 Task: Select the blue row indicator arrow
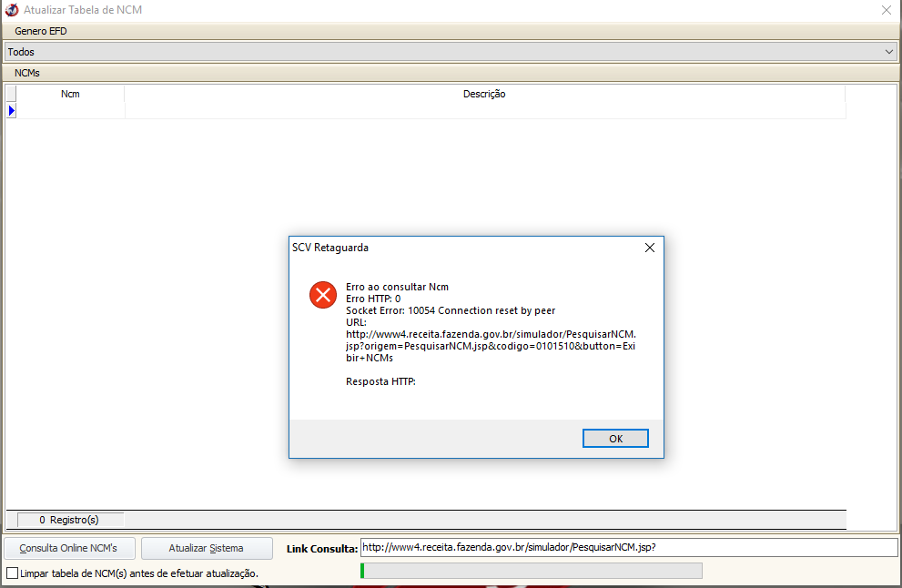(12, 110)
